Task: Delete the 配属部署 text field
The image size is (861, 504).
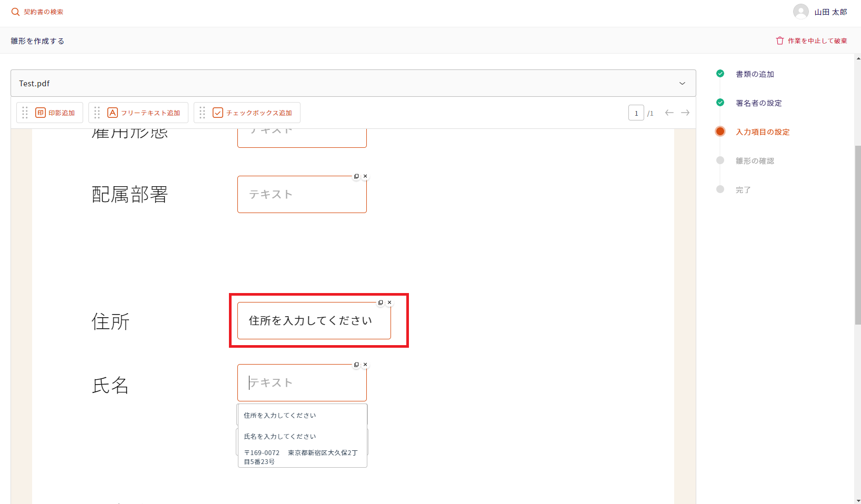Action: pos(365,176)
